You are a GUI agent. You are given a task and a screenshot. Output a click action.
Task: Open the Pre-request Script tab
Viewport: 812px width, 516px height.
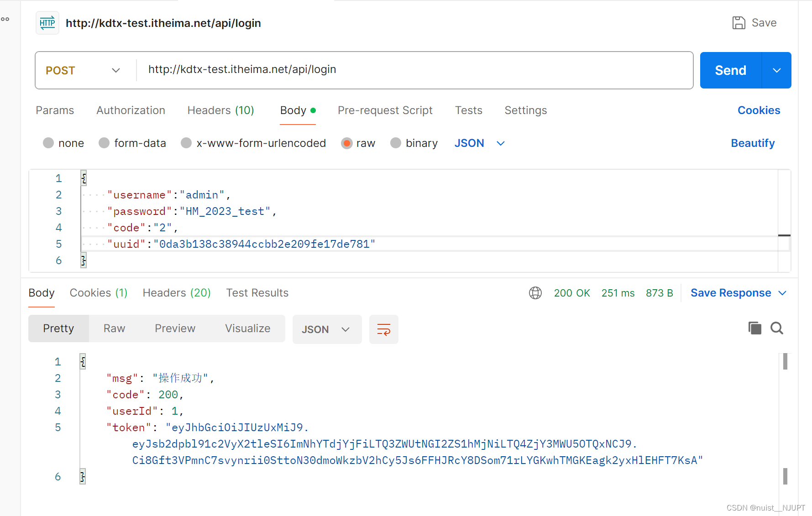click(385, 110)
